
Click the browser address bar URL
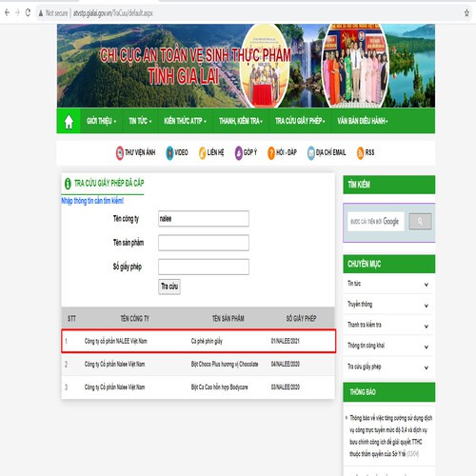tap(113, 13)
